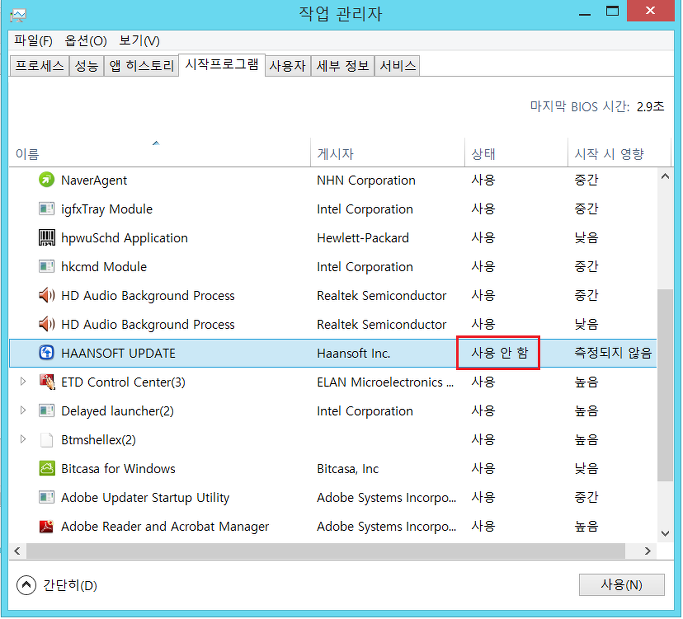Click the Btmshellex blank file icon
Viewport: 683px width, 619px height.
point(47,440)
